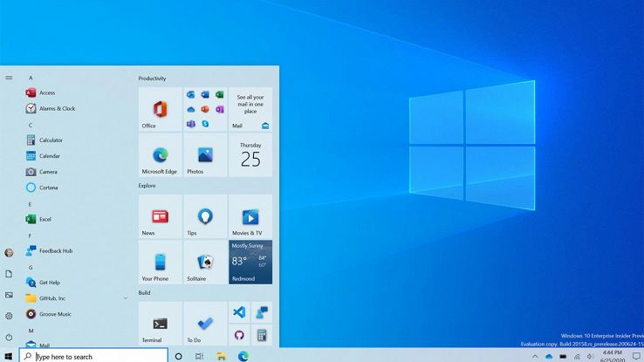The image size is (644, 362).
Task: Open the Get Help app
Action: point(76,283)
